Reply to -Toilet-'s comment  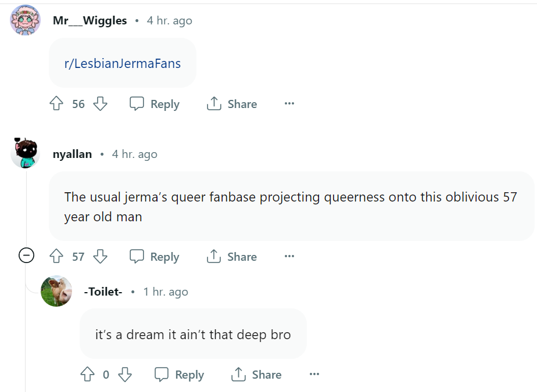point(179,375)
